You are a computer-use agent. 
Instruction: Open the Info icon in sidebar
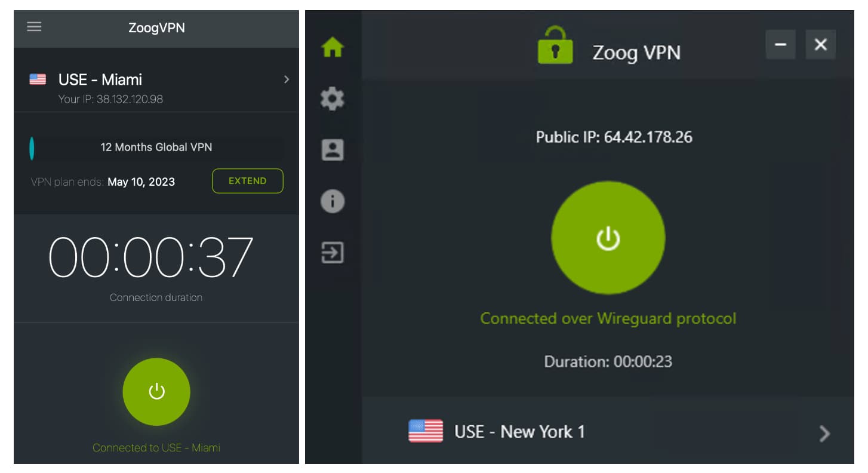[x=333, y=201]
